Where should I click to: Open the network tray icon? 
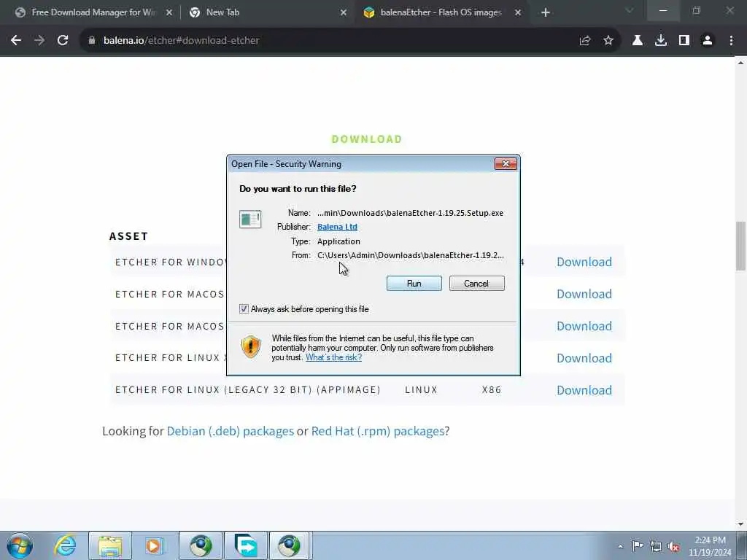(x=656, y=546)
